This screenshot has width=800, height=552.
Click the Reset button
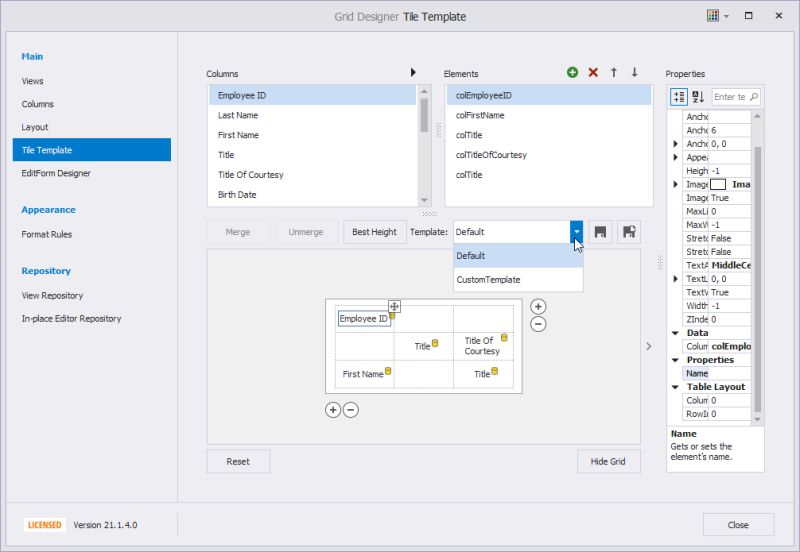(238, 462)
